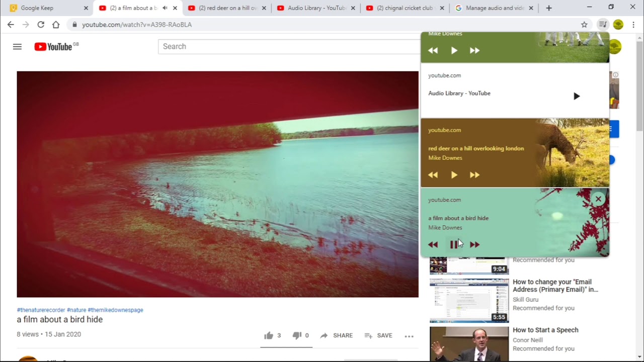Click the Conor Neill channel name

coord(529,340)
